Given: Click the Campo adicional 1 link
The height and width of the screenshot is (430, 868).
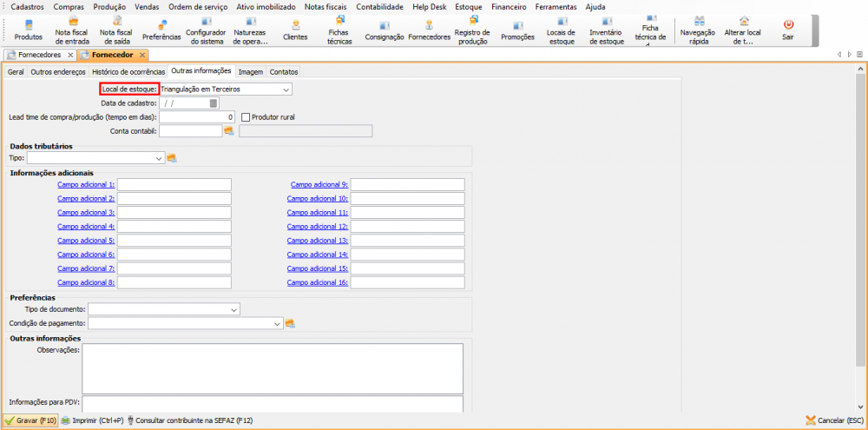Looking at the screenshot, I should [86, 184].
